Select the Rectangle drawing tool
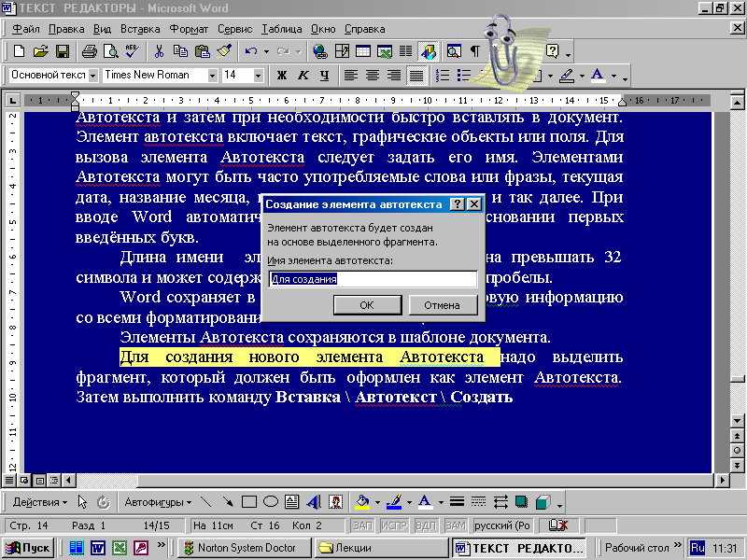Image resolution: width=747 pixels, height=560 pixels. (x=249, y=502)
